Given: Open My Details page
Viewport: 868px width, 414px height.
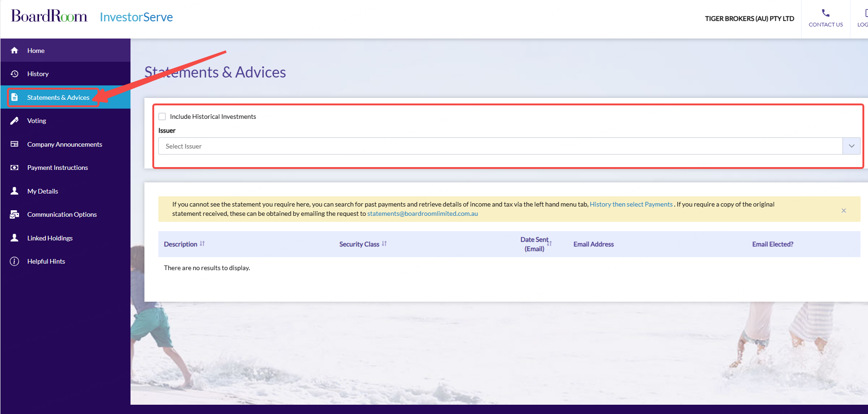Looking at the screenshot, I should click(x=65, y=191).
